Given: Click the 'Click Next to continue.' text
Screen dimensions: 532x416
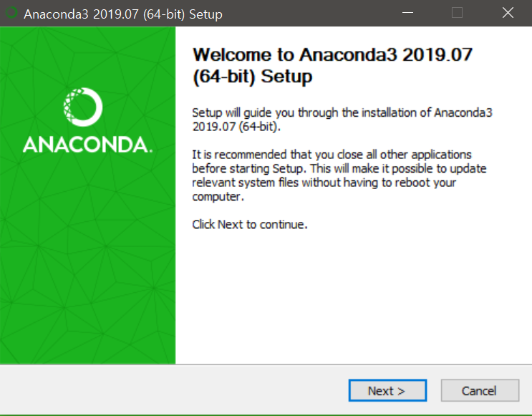Looking at the screenshot, I should click(x=250, y=224).
